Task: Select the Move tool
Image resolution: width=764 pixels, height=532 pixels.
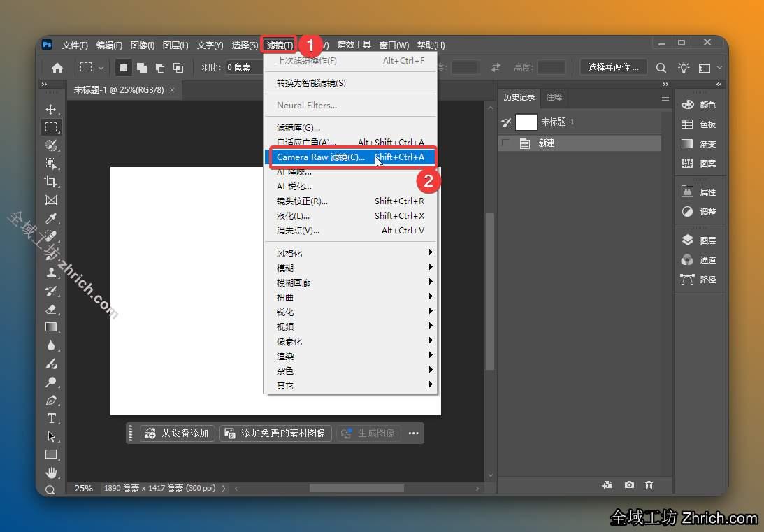Action: click(50, 109)
